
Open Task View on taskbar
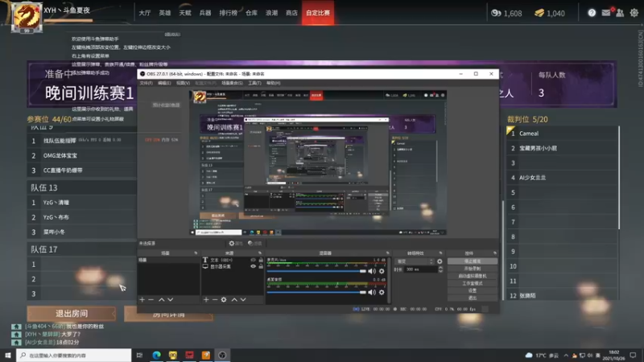click(139, 355)
